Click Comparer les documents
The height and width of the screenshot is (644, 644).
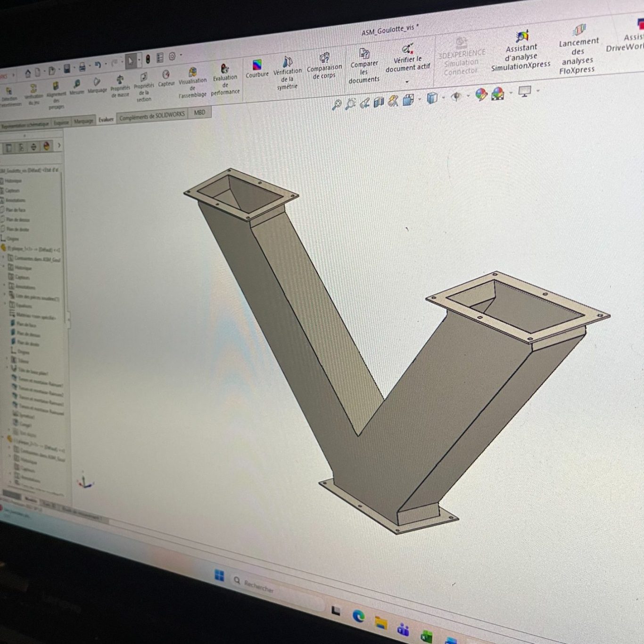point(364,66)
